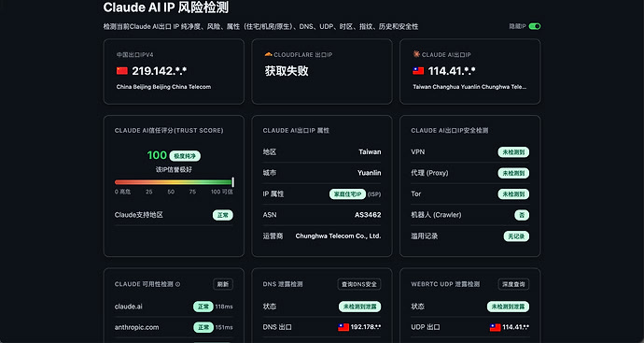Click the anthropic.com 正常 status badge
The width and height of the screenshot is (644, 343).
[x=203, y=327]
